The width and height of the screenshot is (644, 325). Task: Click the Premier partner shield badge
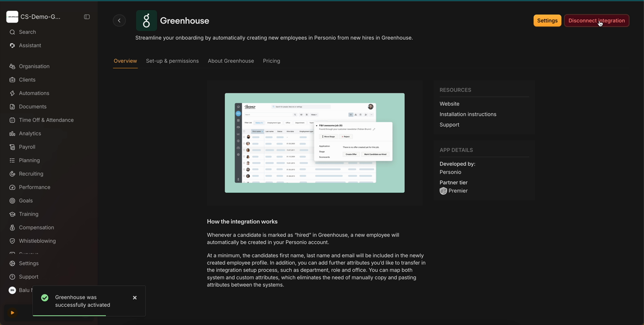tap(443, 191)
